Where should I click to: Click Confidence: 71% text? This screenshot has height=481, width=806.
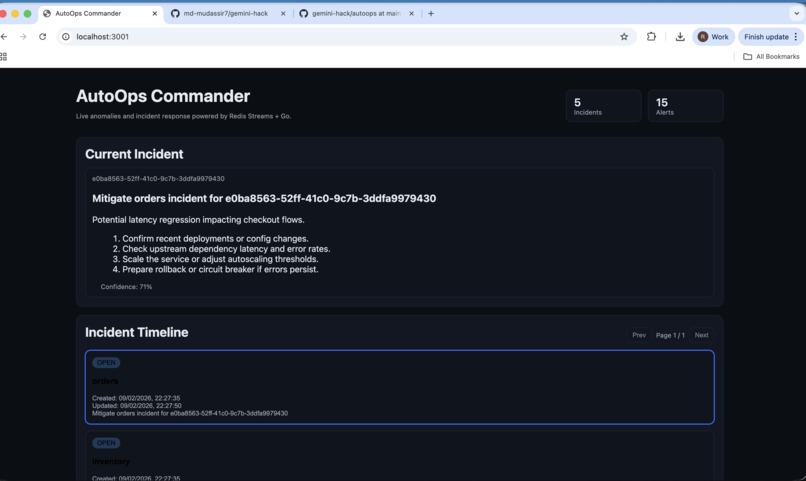tap(126, 287)
